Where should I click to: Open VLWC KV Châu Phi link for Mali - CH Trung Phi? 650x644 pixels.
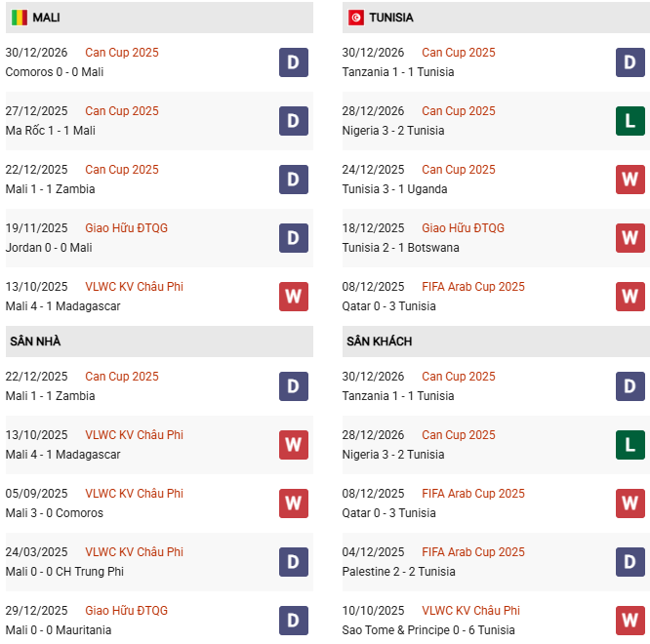tap(134, 552)
